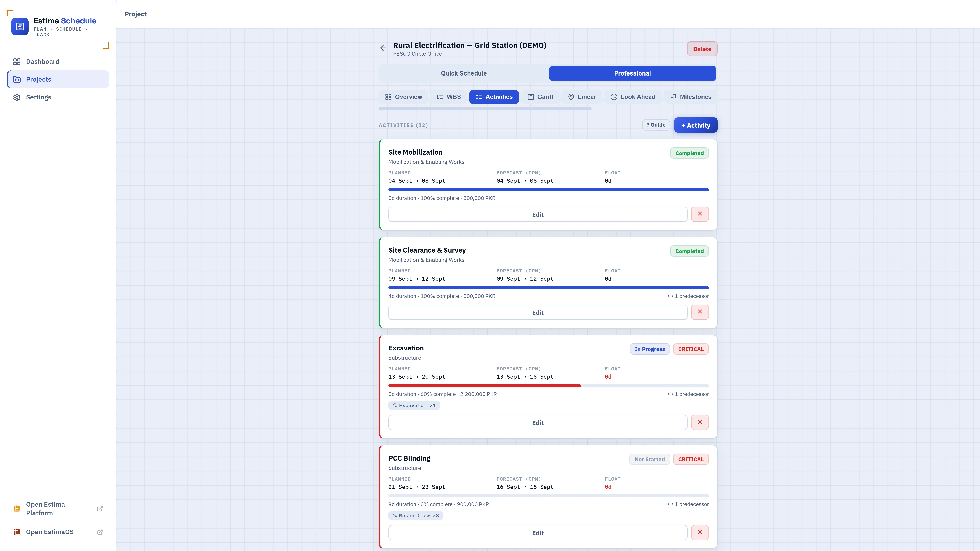
Task: Click Site Clearance & Survey progress bar
Action: pyautogui.click(x=548, y=288)
